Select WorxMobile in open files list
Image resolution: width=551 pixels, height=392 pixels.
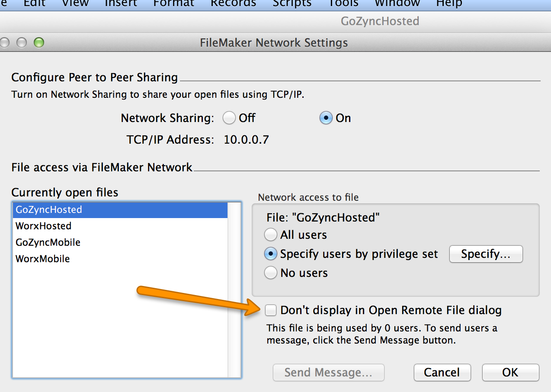pyautogui.click(x=120, y=259)
